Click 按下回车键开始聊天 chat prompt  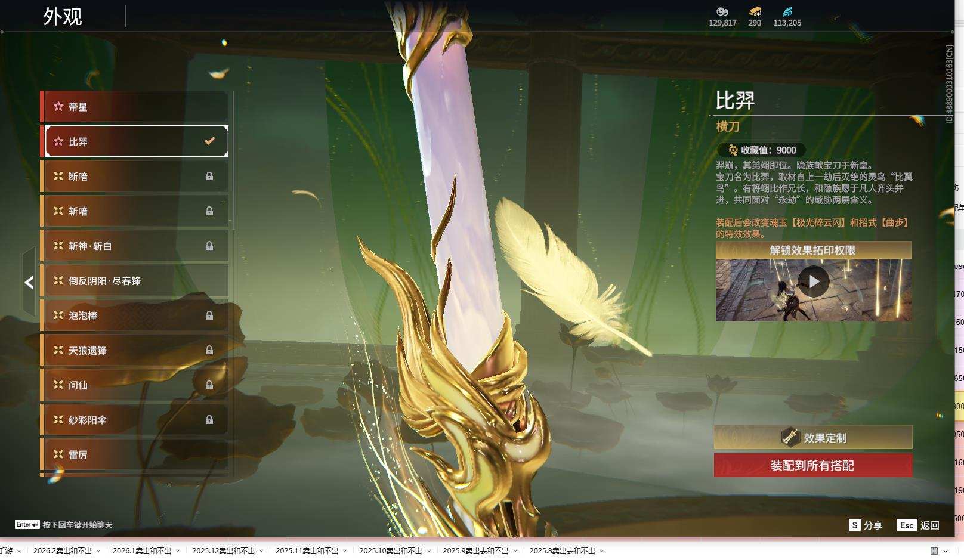(78, 525)
